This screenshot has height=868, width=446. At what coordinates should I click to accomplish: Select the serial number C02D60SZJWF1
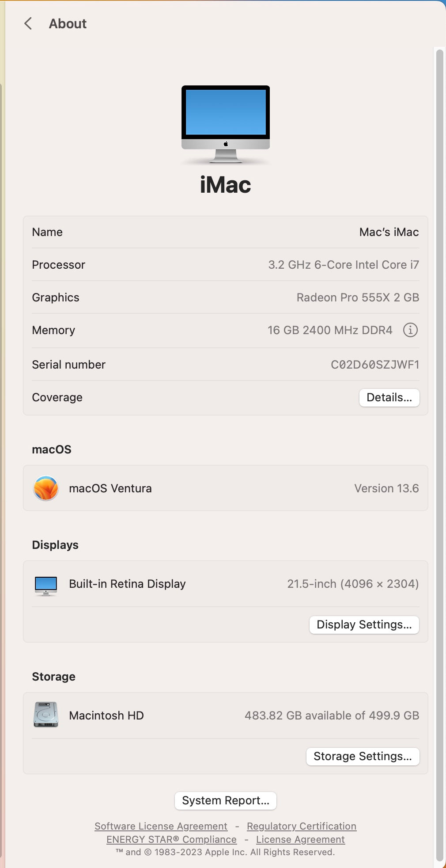[x=375, y=365]
